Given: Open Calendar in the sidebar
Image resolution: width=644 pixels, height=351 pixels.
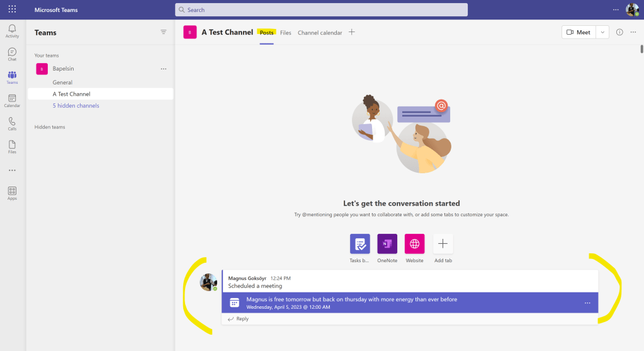Looking at the screenshot, I should (x=12, y=101).
